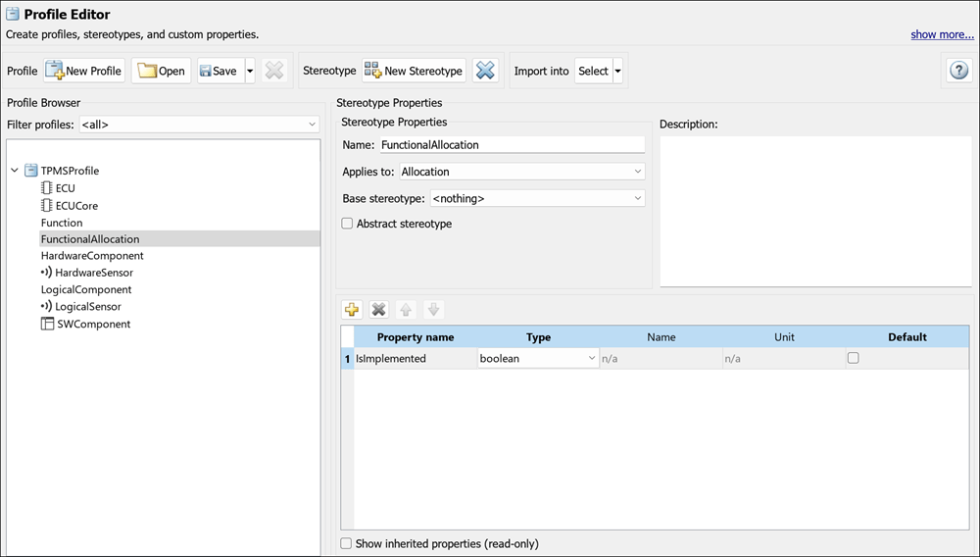Enable the Abstract stereotype checkbox
The height and width of the screenshot is (557, 980).
tap(347, 224)
